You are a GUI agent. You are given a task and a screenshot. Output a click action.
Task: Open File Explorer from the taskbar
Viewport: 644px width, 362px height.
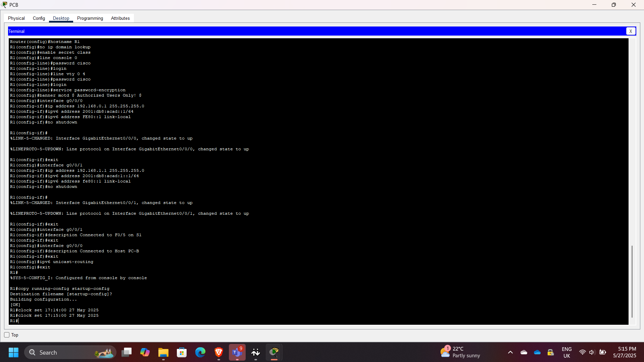[x=163, y=352]
